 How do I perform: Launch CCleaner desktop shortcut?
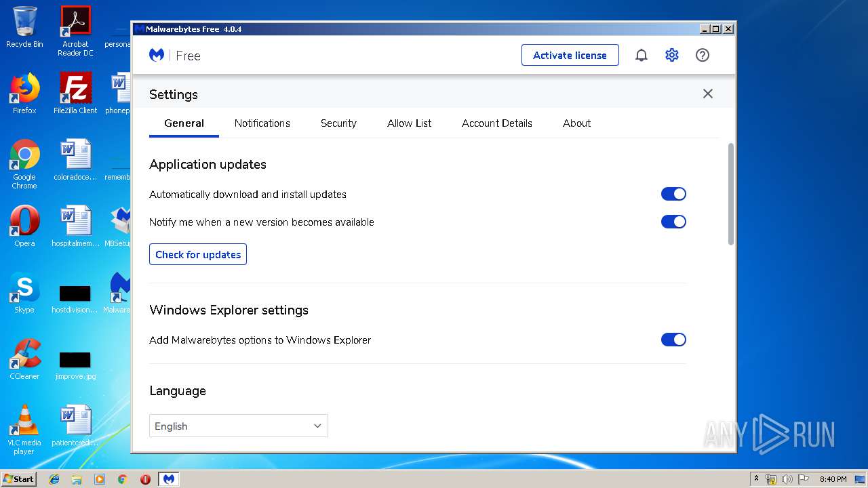point(24,359)
